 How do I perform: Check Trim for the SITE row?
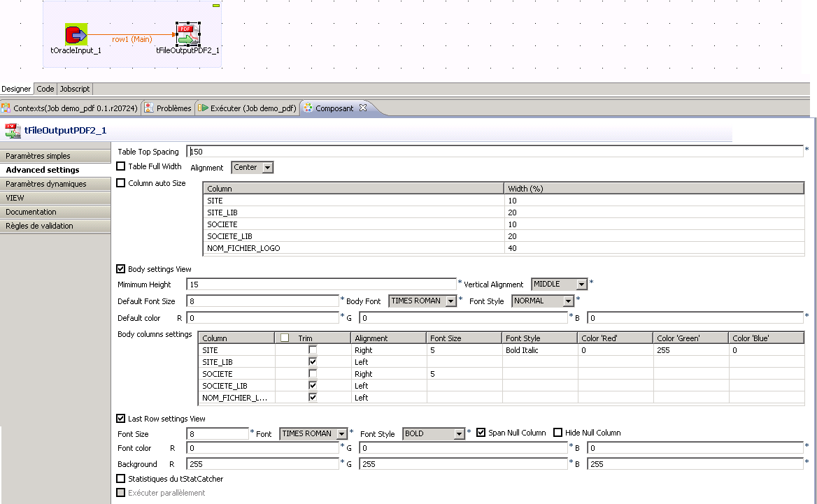click(x=313, y=350)
